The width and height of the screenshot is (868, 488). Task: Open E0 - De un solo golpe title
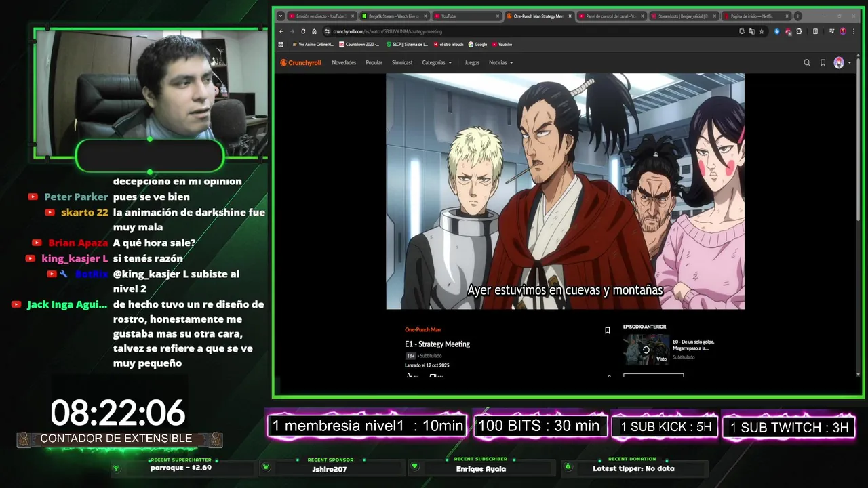(x=694, y=345)
